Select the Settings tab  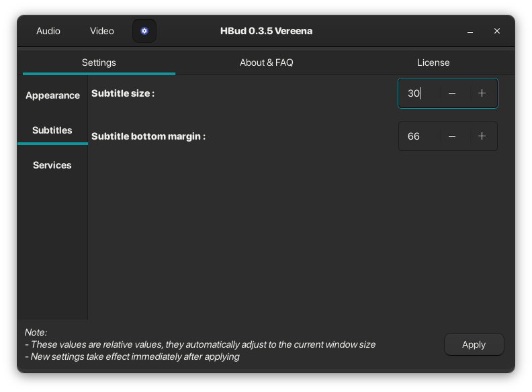click(x=99, y=62)
